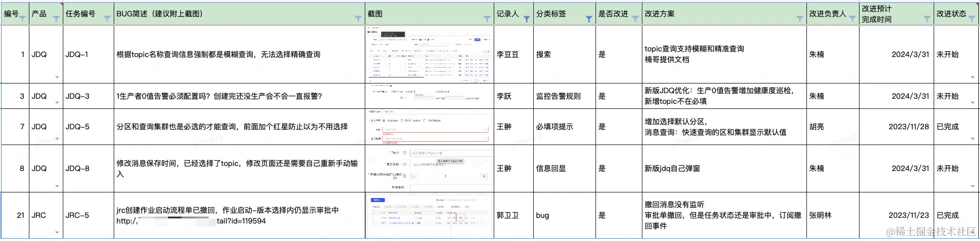Image resolution: width=980 pixels, height=241 pixels.
Task: Select recorder cell '李跃'
Action: [x=513, y=96]
